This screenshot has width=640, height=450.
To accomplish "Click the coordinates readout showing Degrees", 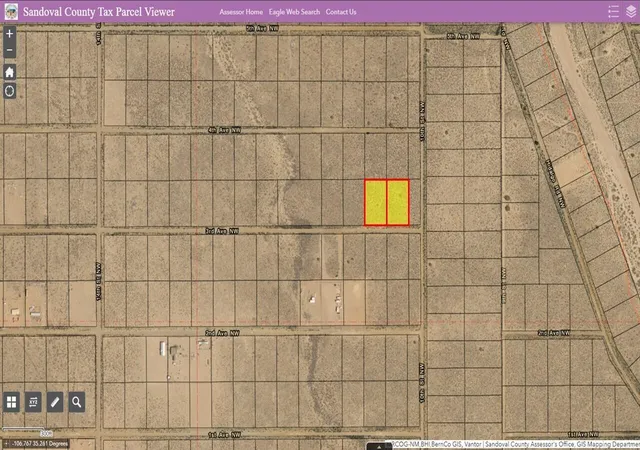I will tap(40, 443).
